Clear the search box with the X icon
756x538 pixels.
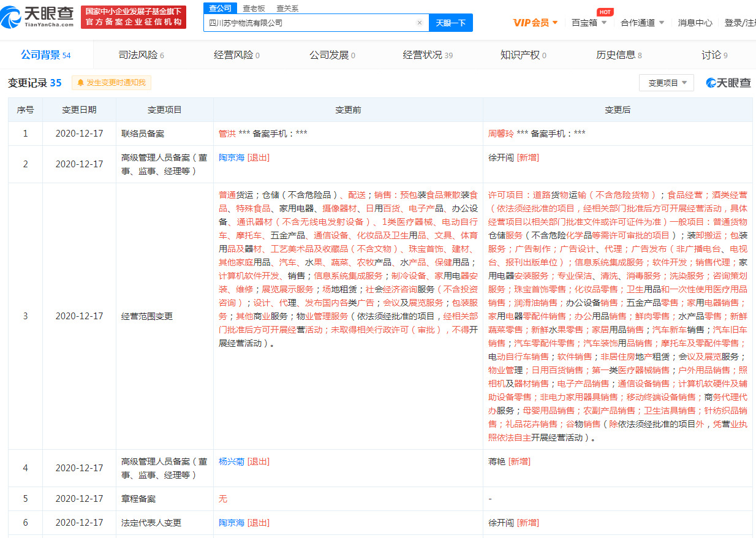[x=419, y=23]
